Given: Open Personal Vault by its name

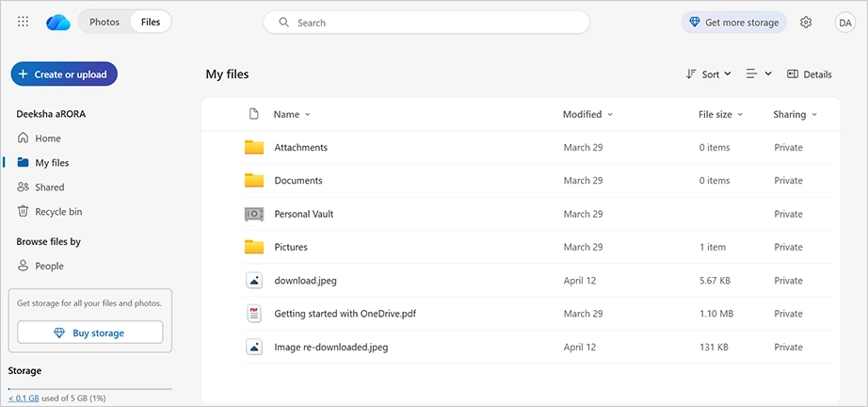Looking at the screenshot, I should point(304,214).
